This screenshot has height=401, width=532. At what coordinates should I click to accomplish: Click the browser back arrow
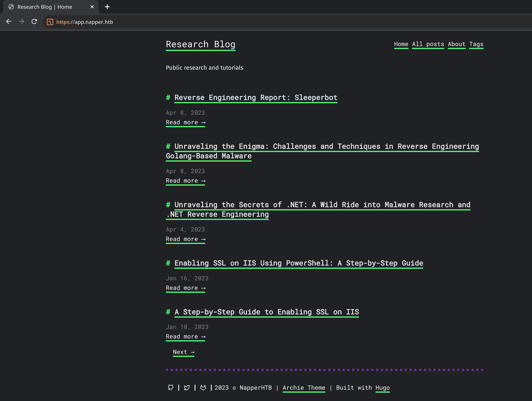(x=9, y=22)
